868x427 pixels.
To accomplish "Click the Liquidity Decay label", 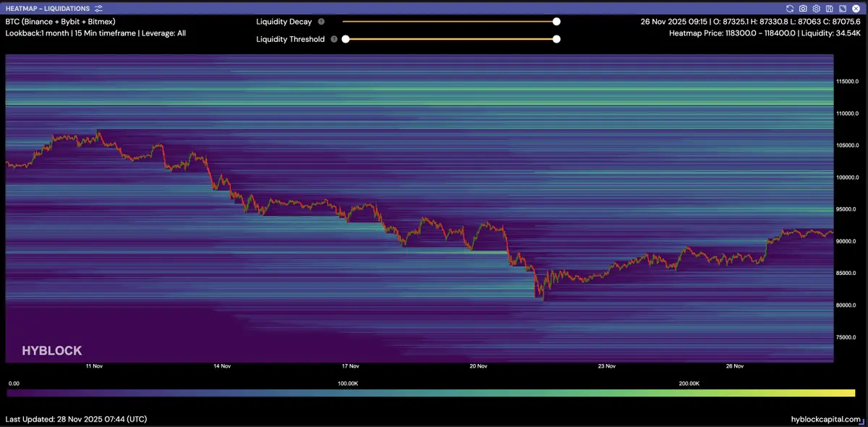I will point(284,22).
